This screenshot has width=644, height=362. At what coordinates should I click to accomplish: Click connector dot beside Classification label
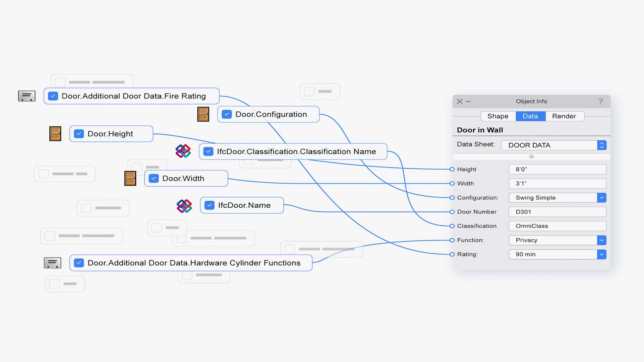point(452,226)
